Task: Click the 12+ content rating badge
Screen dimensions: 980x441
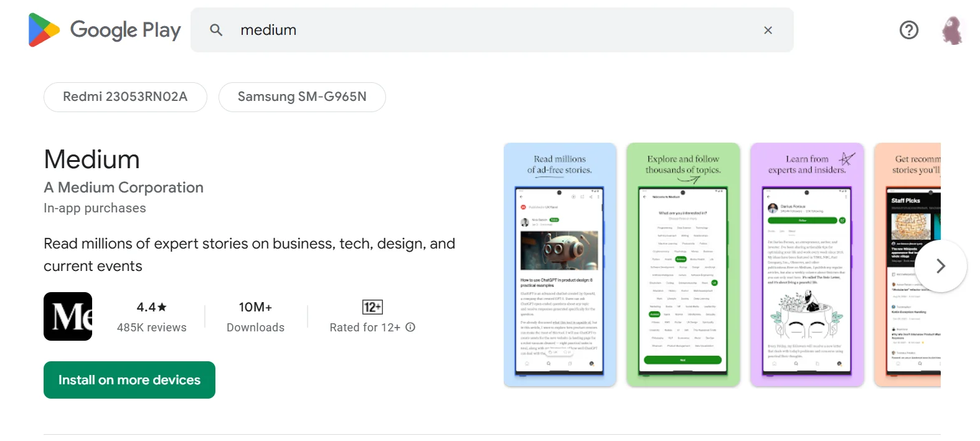Action: pyautogui.click(x=372, y=307)
